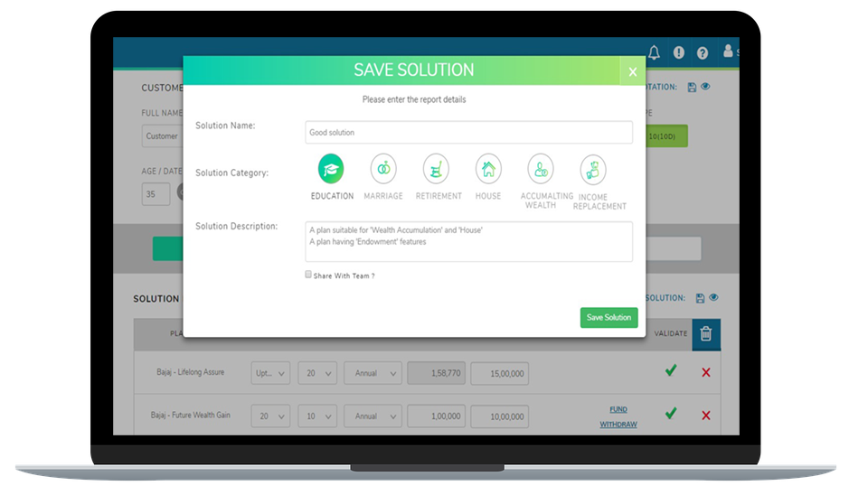Toggle the eye icon beside Quotation label
The image size is (868, 495).
coord(705,87)
